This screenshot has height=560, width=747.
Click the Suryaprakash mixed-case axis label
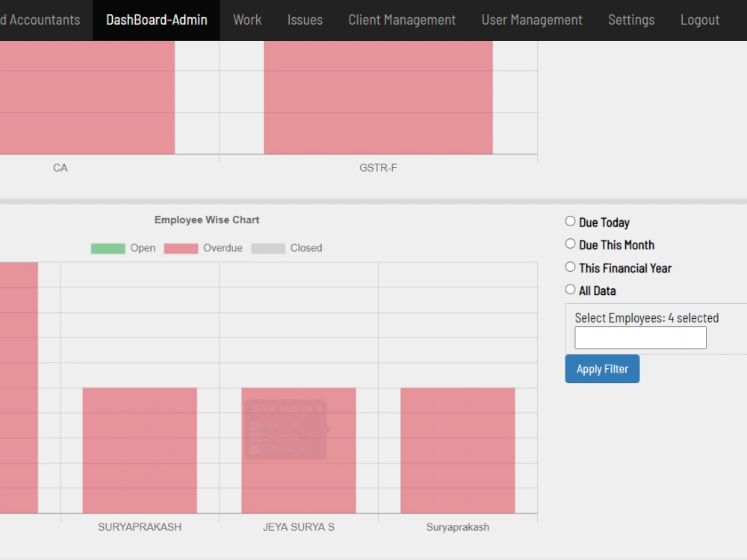[x=458, y=527]
